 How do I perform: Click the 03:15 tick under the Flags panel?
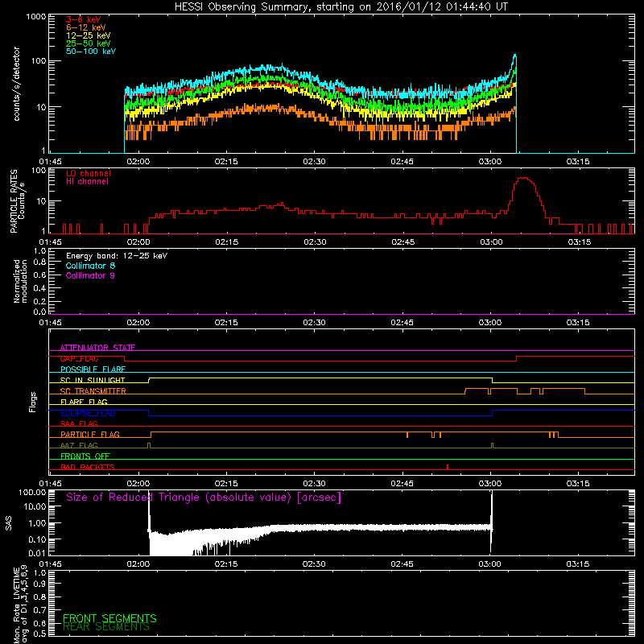coord(578,484)
